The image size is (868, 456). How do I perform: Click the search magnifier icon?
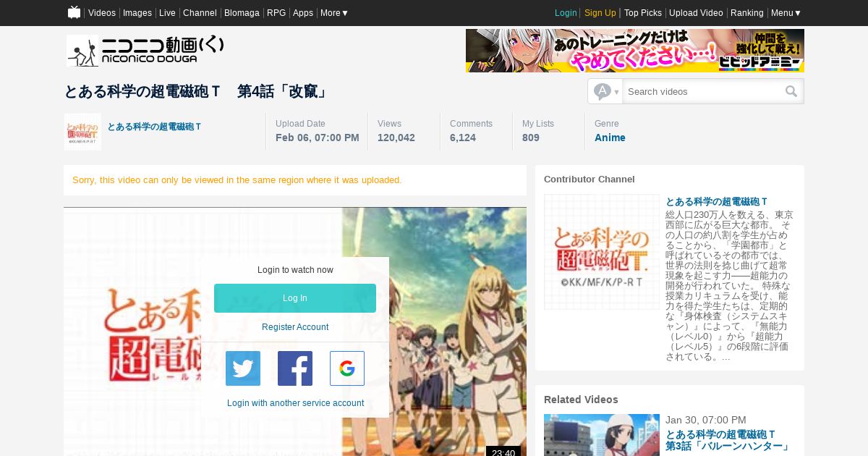[791, 91]
